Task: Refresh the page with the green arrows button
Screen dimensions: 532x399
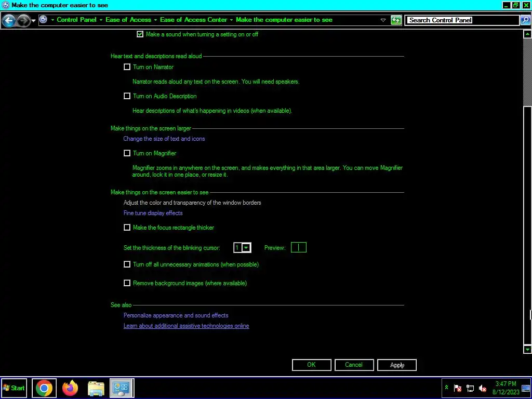Action: 396,20
